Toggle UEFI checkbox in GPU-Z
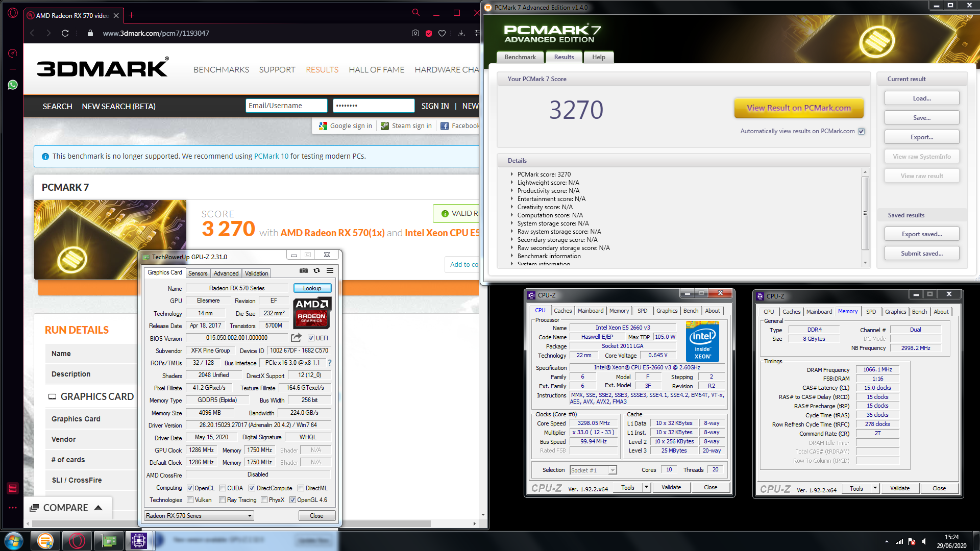This screenshot has height=551, width=980. [x=311, y=338]
